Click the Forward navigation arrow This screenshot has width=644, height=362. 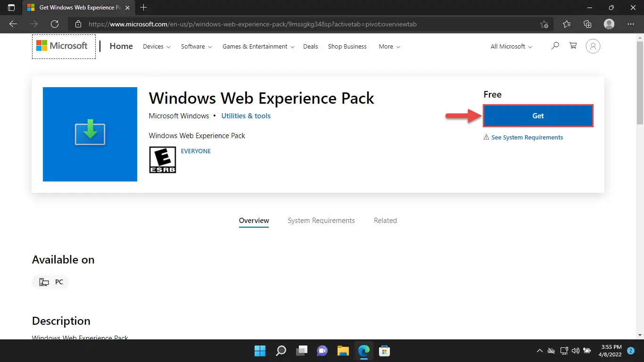[34, 24]
